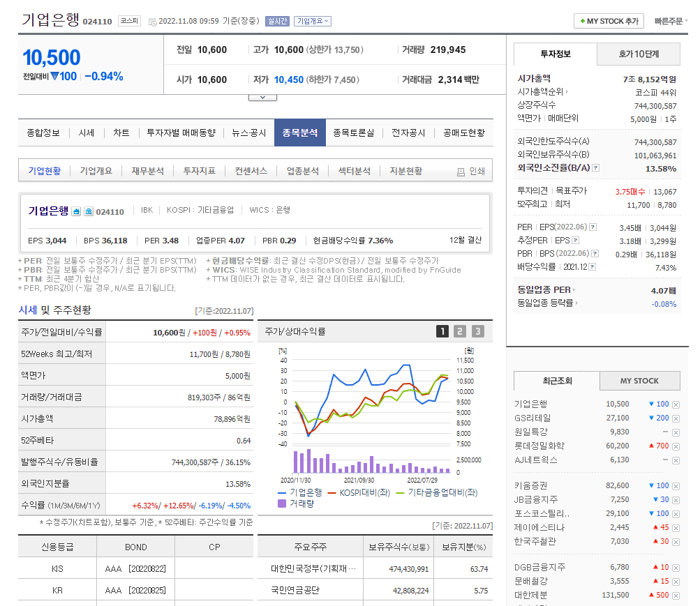Click the 인쇄 print link
The height and width of the screenshot is (606, 700).
pyautogui.click(x=477, y=172)
